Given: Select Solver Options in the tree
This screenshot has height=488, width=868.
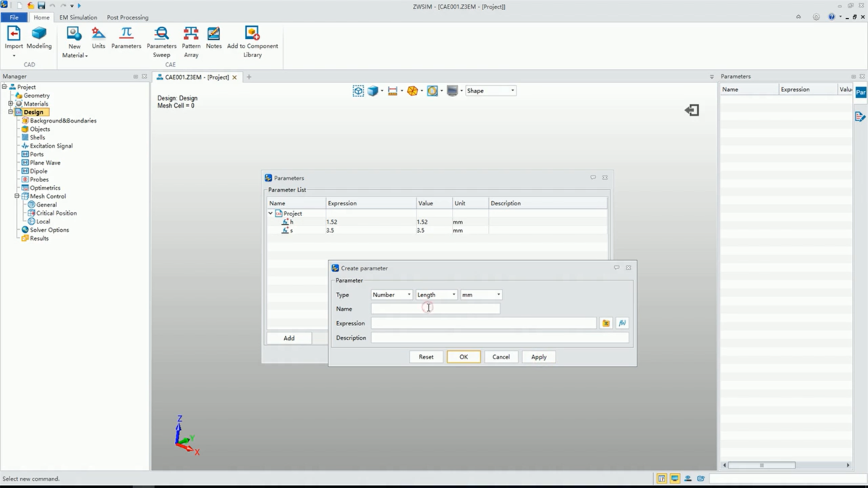Looking at the screenshot, I should 49,230.
